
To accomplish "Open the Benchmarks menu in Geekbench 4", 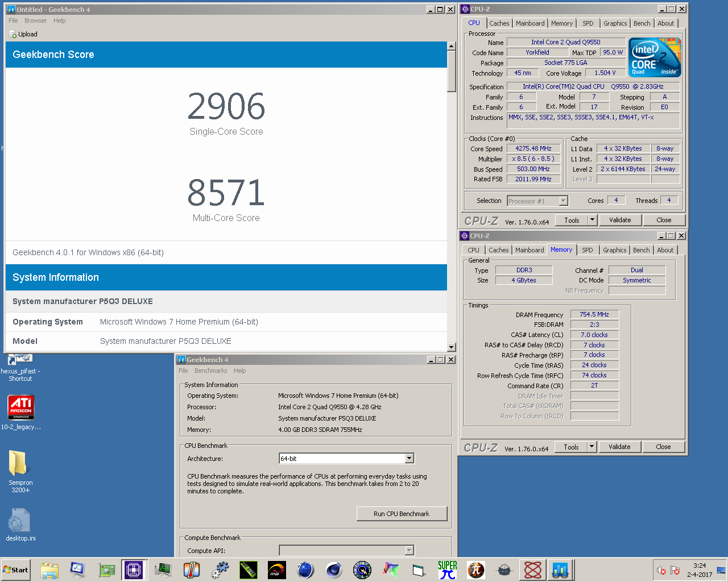I will click(210, 371).
